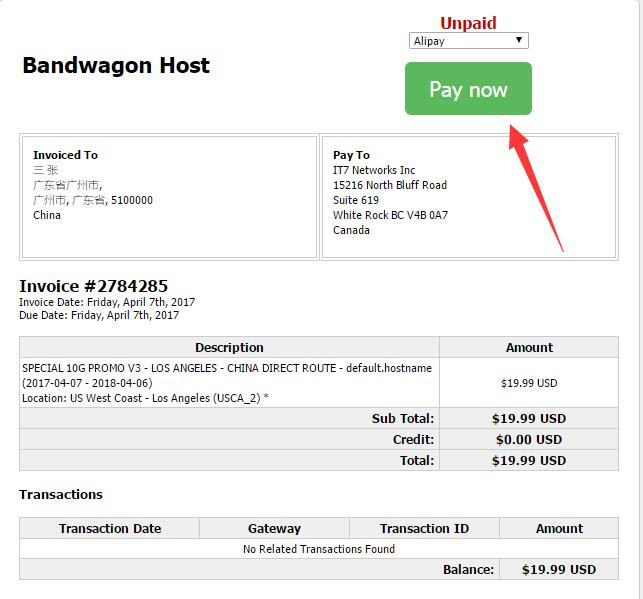The width and height of the screenshot is (643, 599).
Task: Click the postal code 5100000 line
Action: pos(93,200)
